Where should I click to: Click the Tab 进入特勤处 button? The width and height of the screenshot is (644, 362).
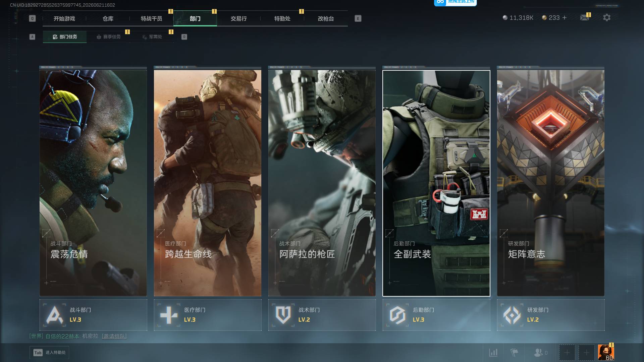point(49,353)
